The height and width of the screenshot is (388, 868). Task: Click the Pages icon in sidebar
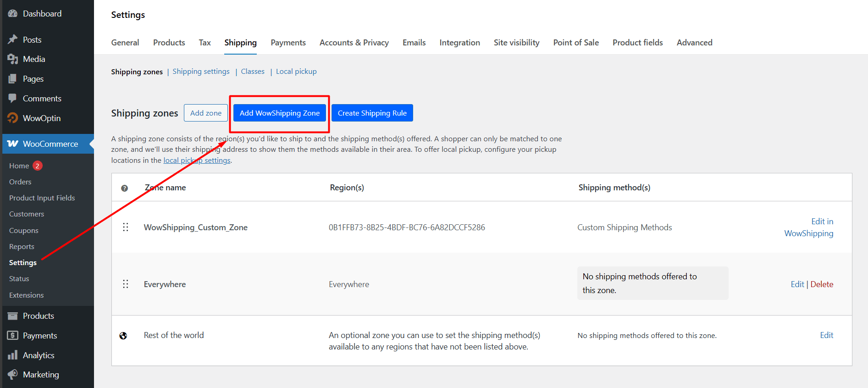12,79
